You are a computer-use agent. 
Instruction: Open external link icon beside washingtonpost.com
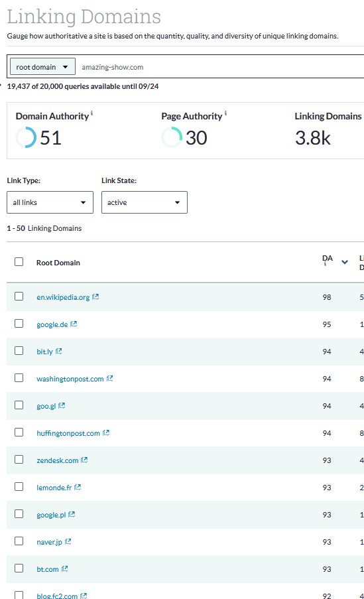[109, 378]
